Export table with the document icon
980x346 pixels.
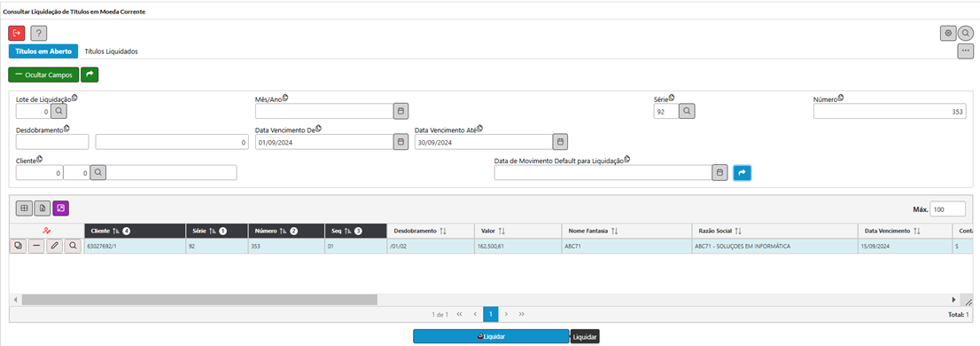pyautogui.click(x=43, y=208)
